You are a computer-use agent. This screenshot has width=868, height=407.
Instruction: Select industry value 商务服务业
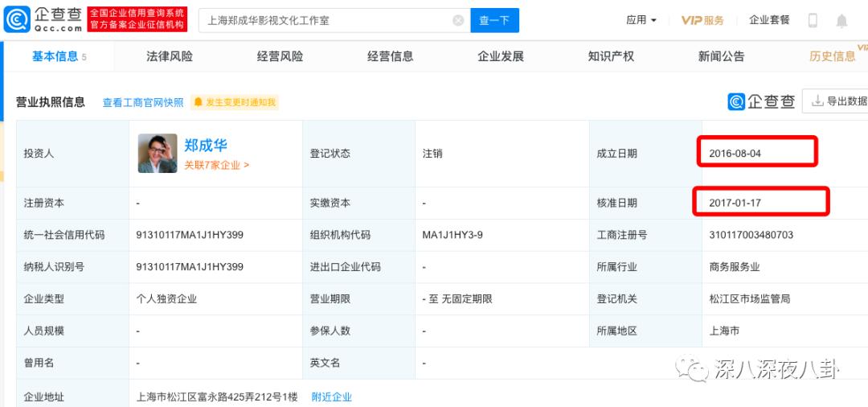735,267
